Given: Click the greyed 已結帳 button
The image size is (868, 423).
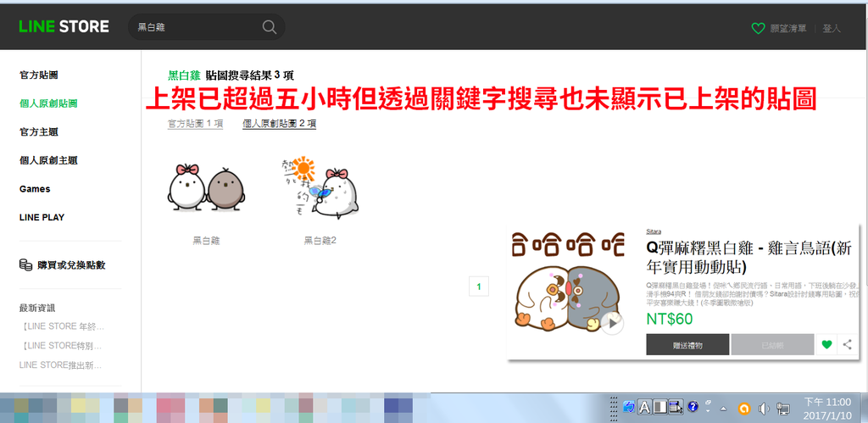Looking at the screenshot, I should pyautogui.click(x=773, y=344).
